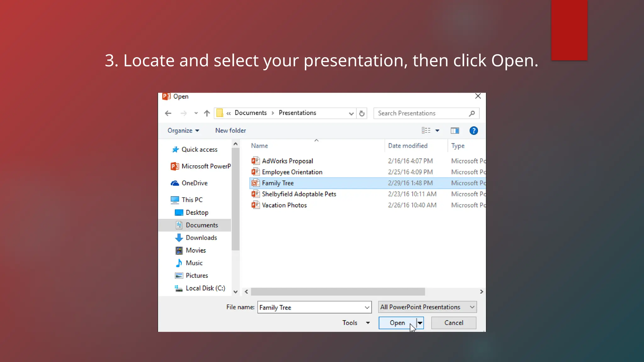Click the navigation pane scroll down arrow
Screen dimensions: 644x362
click(x=236, y=292)
